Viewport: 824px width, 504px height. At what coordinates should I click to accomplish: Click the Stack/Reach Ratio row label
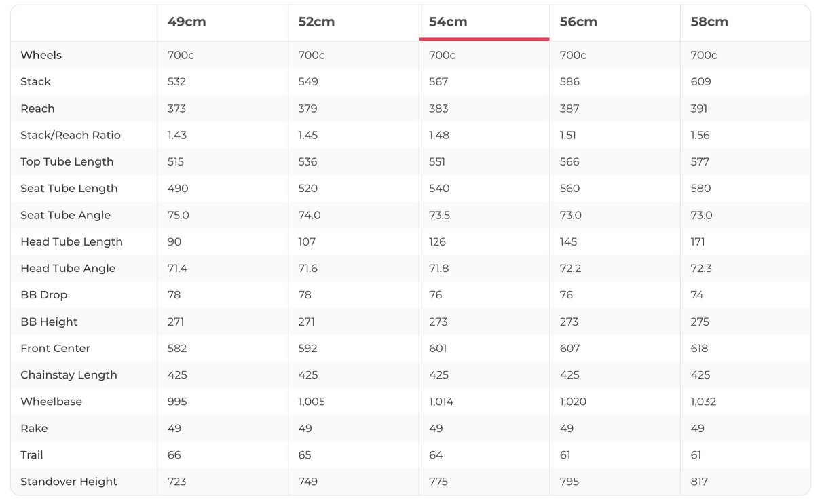pos(71,135)
